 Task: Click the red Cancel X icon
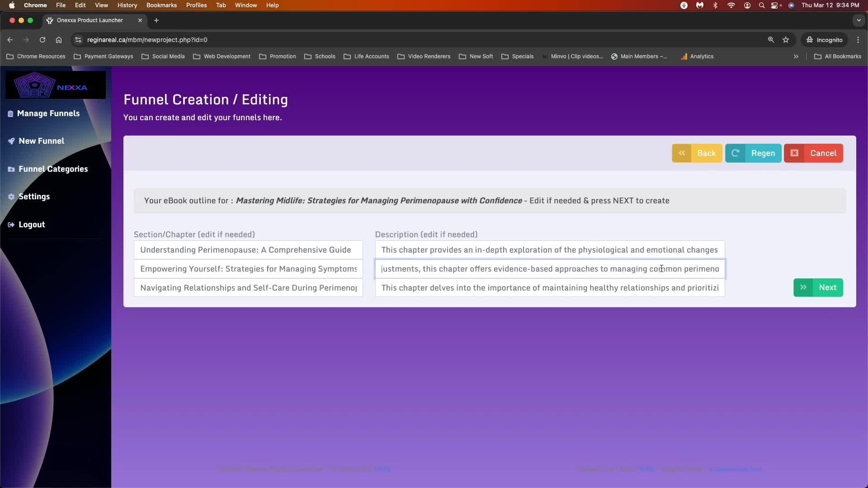(x=794, y=153)
